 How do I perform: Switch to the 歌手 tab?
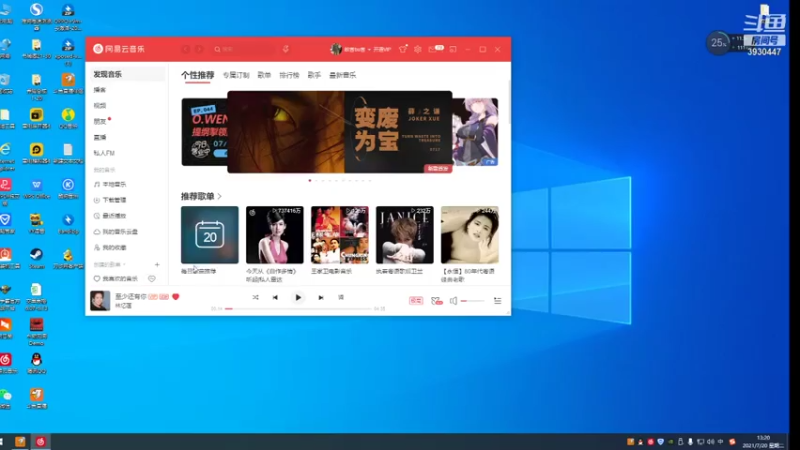pyautogui.click(x=314, y=75)
